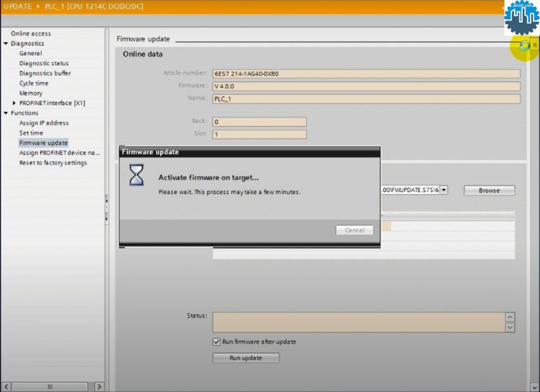Click the main panel scroll down arrow

pyautogui.click(x=534, y=387)
